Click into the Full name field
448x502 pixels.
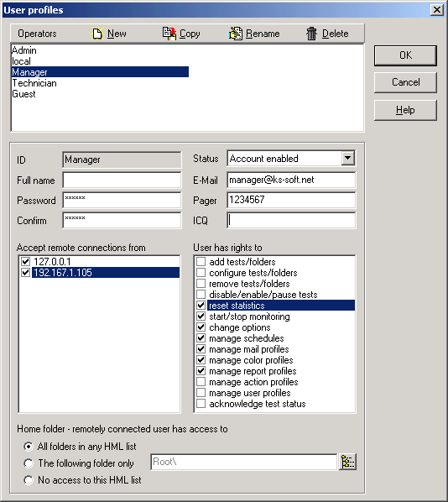(x=122, y=180)
